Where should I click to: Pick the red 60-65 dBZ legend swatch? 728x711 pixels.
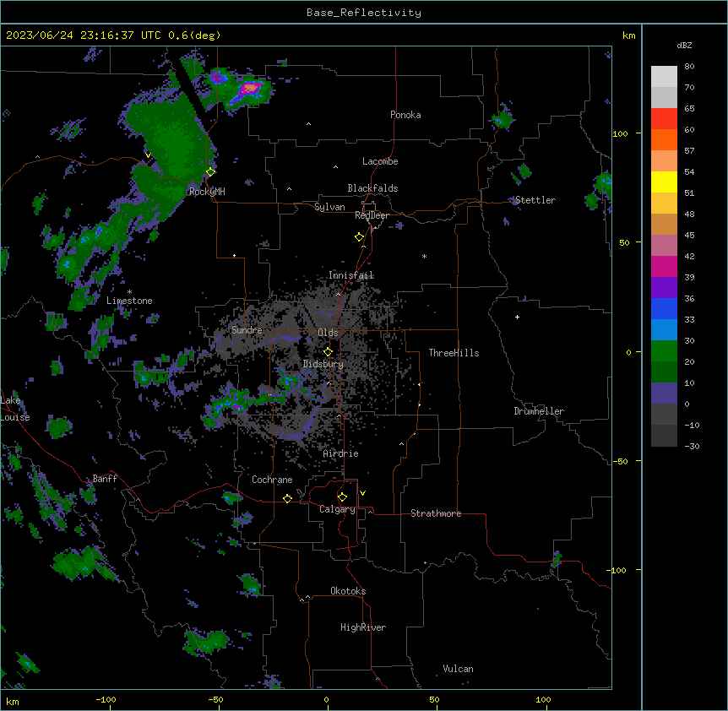pos(664,119)
